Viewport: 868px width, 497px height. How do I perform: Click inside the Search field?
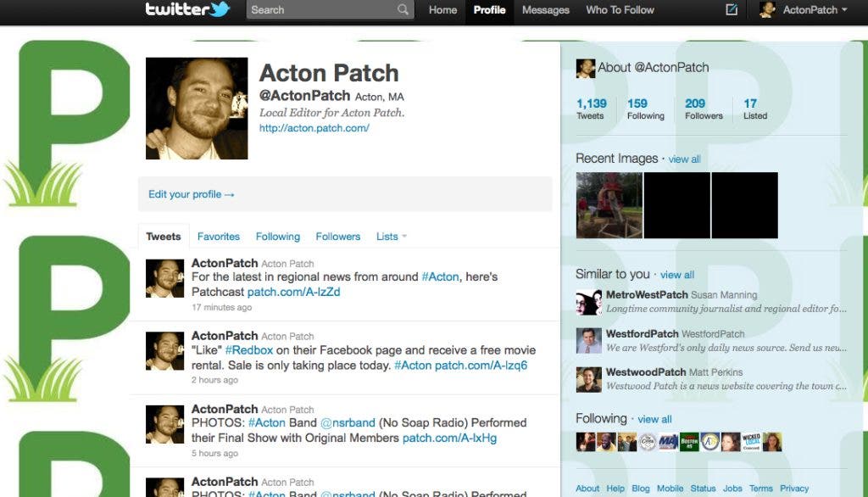pos(330,9)
